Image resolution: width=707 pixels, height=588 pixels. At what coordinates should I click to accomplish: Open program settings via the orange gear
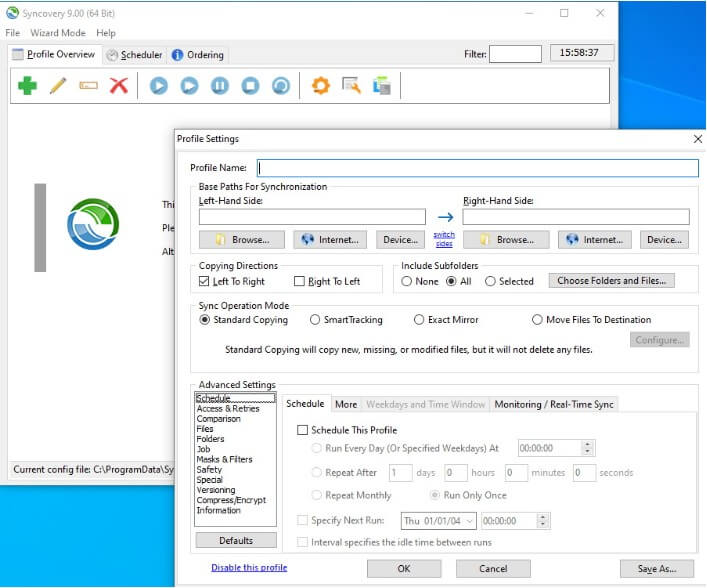(x=321, y=86)
